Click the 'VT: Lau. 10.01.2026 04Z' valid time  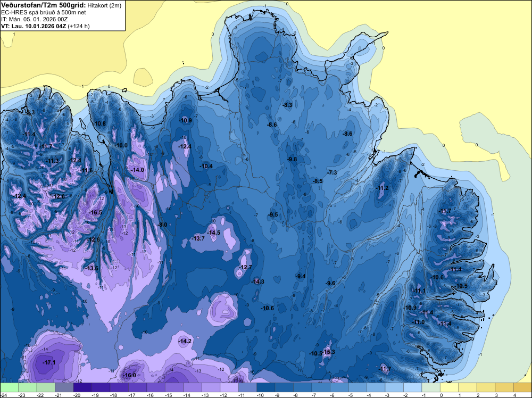34,26
